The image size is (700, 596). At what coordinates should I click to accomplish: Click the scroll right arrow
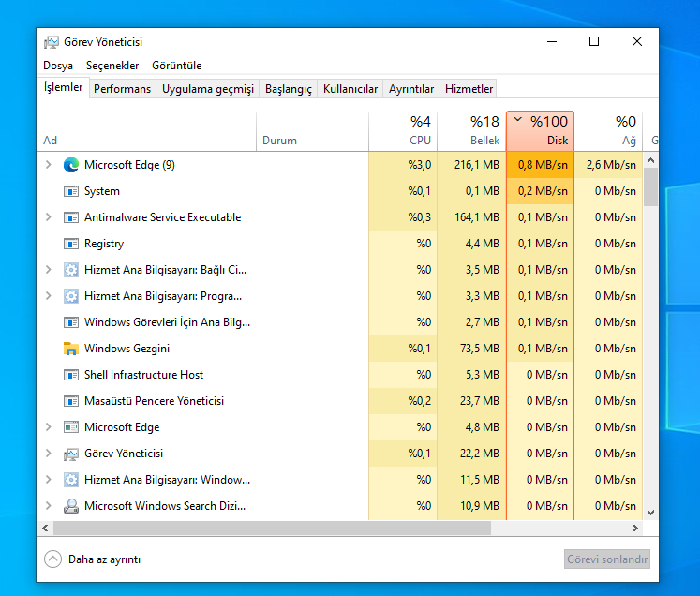point(634,529)
